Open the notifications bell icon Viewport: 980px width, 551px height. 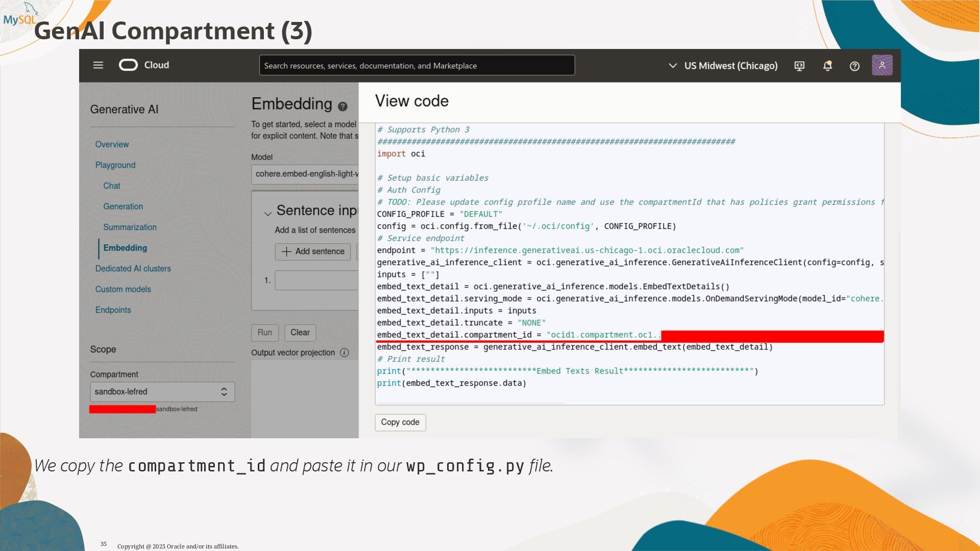coord(827,66)
